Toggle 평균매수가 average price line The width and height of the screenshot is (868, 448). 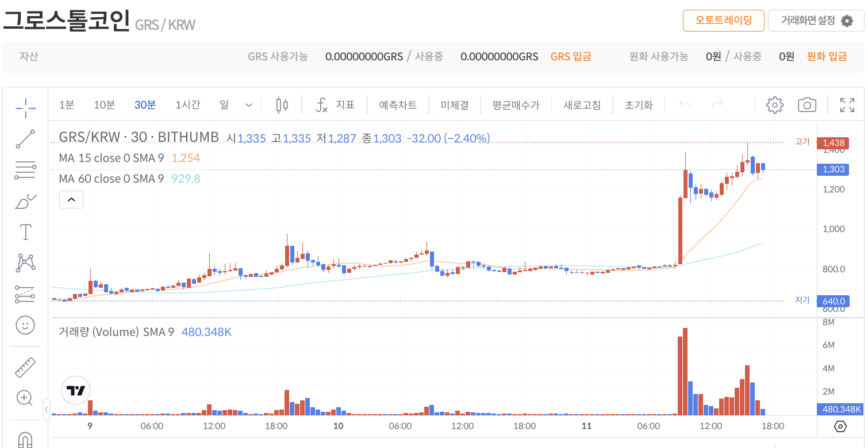tap(516, 105)
